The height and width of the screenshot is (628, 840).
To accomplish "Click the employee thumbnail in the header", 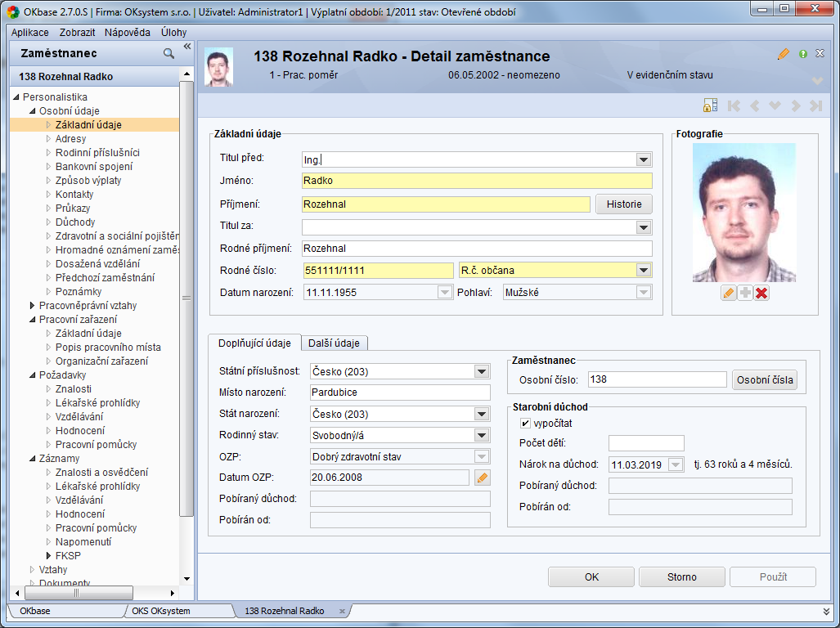I will [218, 67].
